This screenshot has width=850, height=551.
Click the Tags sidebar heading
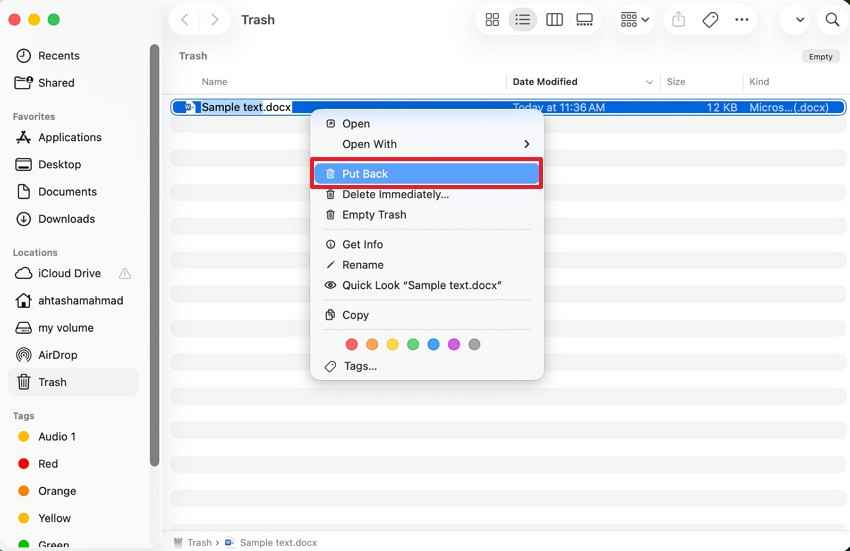[23, 416]
